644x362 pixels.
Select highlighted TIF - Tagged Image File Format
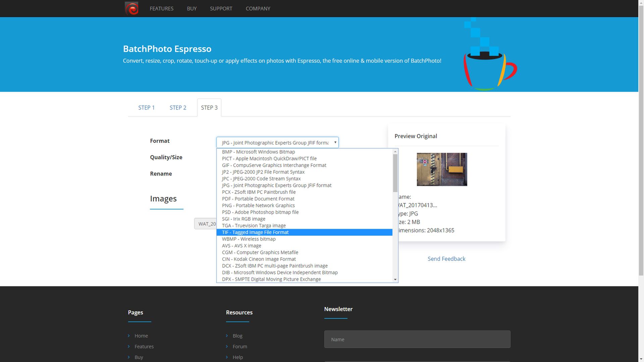click(x=305, y=232)
